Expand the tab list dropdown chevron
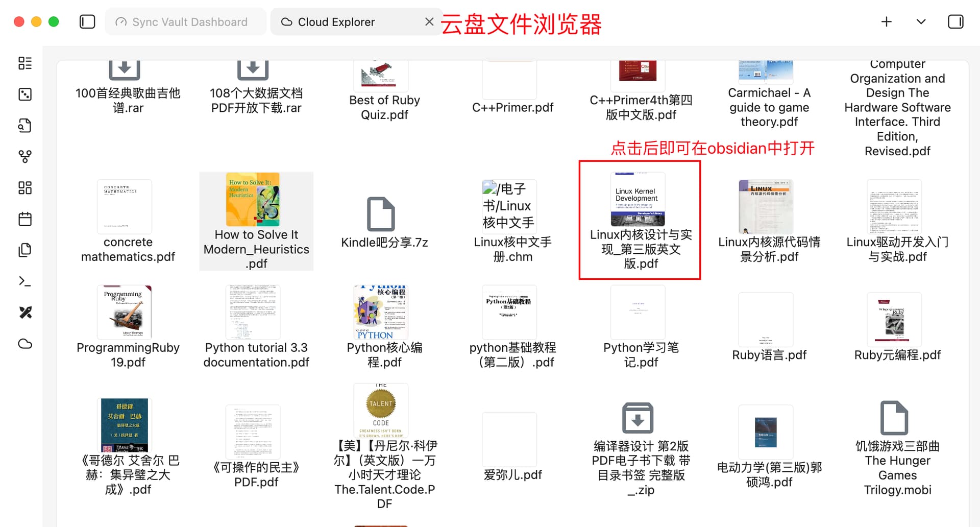980x527 pixels. tap(921, 22)
